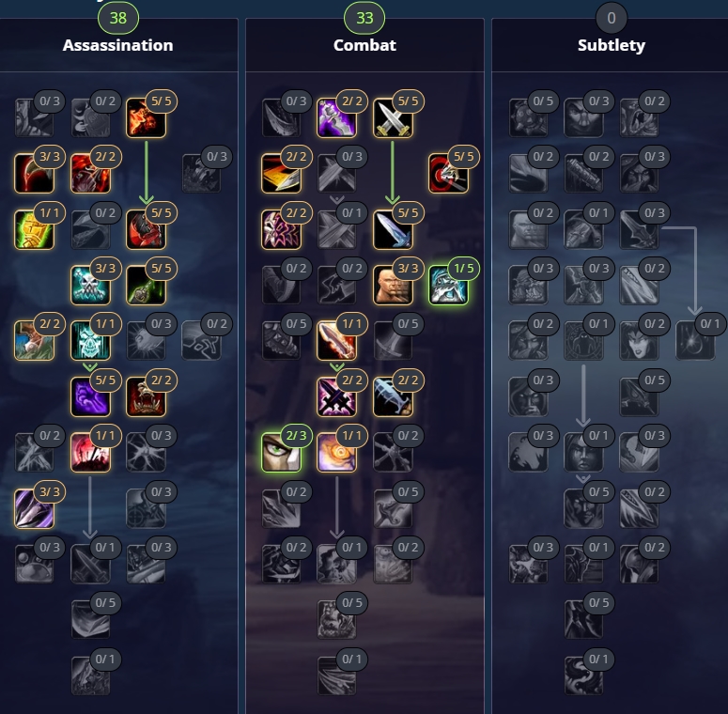The width and height of the screenshot is (728, 714).
Task: Open the Assassination tree header
Action: [x=118, y=45]
